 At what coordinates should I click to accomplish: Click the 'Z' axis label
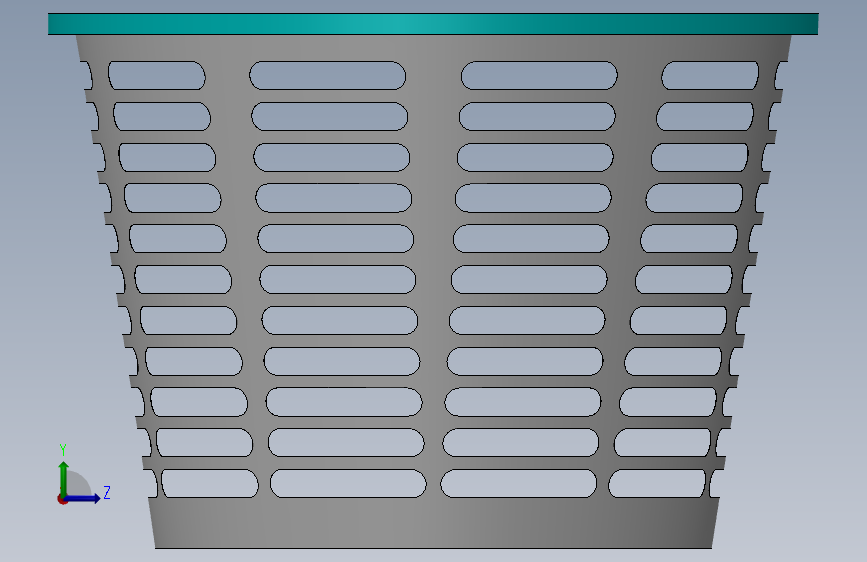click(x=107, y=492)
